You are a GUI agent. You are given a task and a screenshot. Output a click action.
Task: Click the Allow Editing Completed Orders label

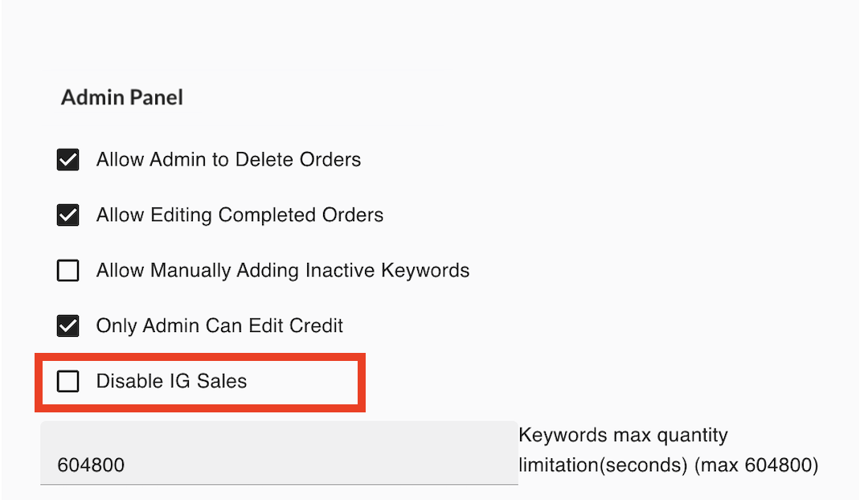point(240,215)
